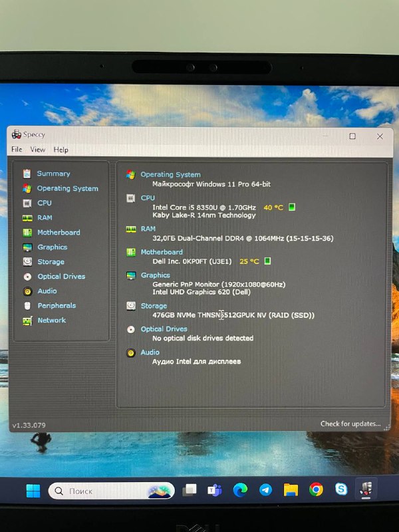This screenshot has height=532, width=399.
Task: Click the Audio speaker icon in summary pane
Action: (130, 353)
